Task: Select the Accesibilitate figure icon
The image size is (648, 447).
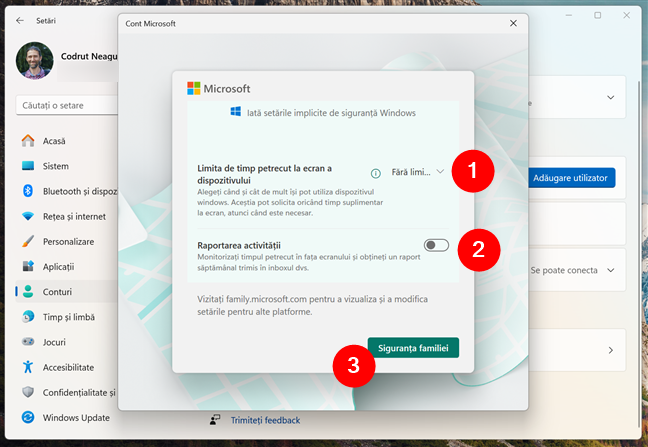Action: pyautogui.click(x=28, y=367)
